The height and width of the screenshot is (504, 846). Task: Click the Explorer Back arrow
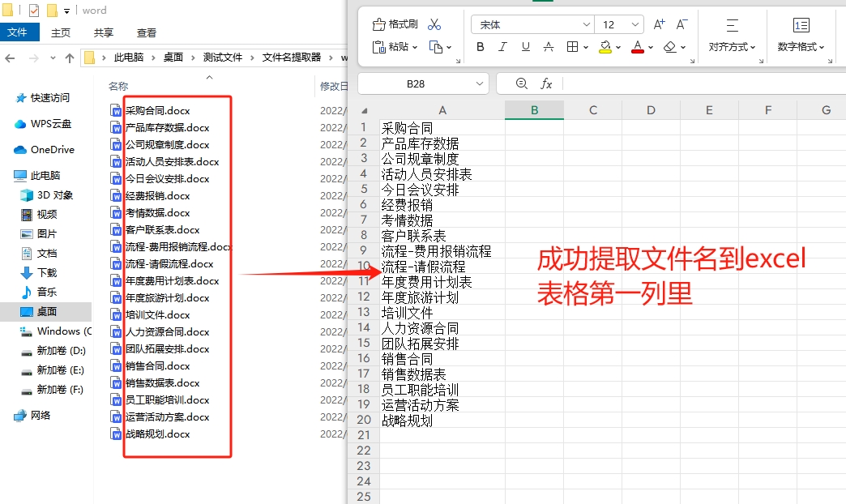pos(10,58)
